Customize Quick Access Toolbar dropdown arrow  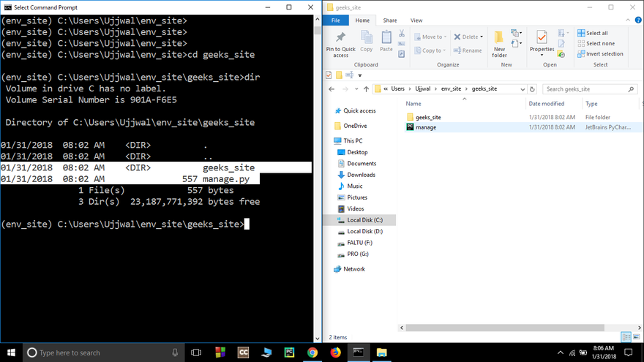pyautogui.click(x=360, y=75)
